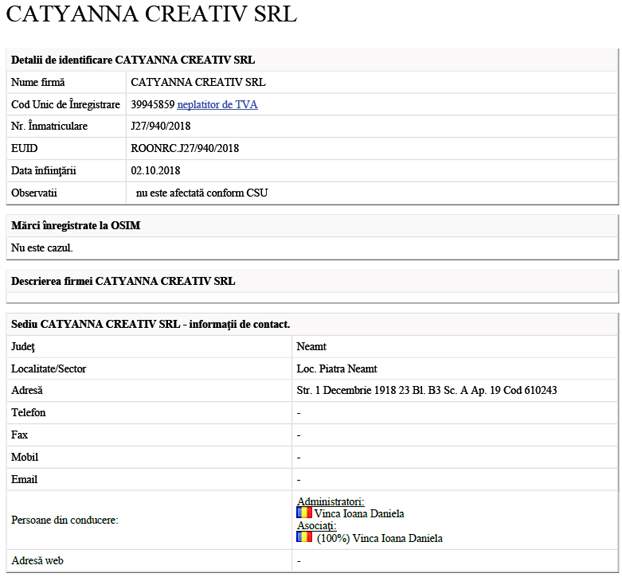This screenshot has height=577, width=622.
Task: Open the neplatitor de TVA link
Action: coord(217,105)
